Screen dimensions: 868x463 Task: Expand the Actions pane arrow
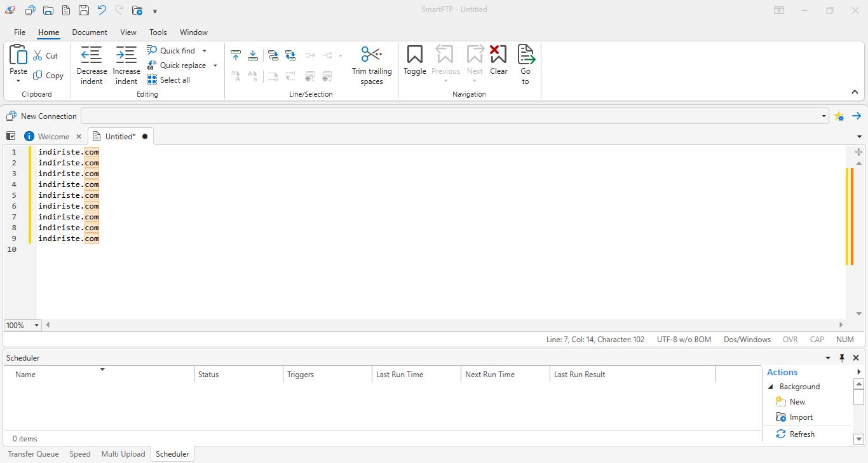pos(859,372)
